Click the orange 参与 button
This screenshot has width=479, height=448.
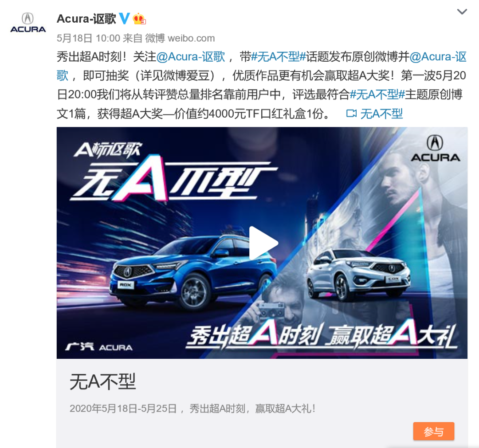(x=434, y=431)
